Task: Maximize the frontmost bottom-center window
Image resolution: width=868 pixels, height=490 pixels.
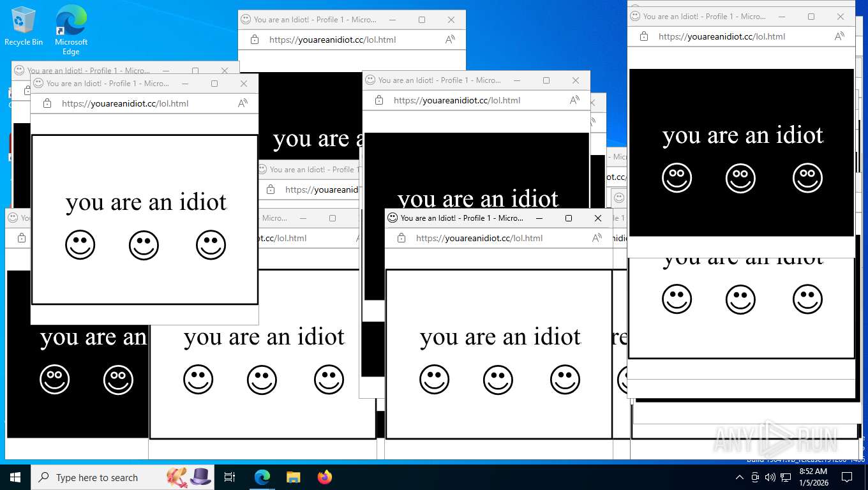Action: coord(569,218)
